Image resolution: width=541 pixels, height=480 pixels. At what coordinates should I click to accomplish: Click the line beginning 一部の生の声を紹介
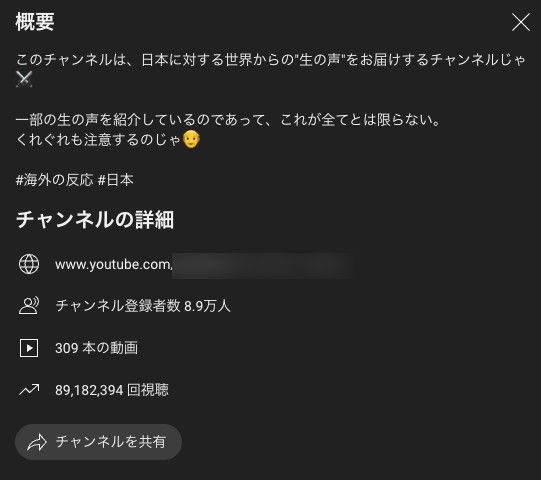coord(228,120)
